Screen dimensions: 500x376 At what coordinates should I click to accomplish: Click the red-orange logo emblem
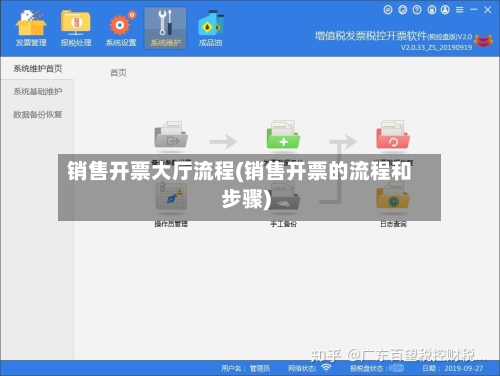pyautogui.click(x=483, y=40)
